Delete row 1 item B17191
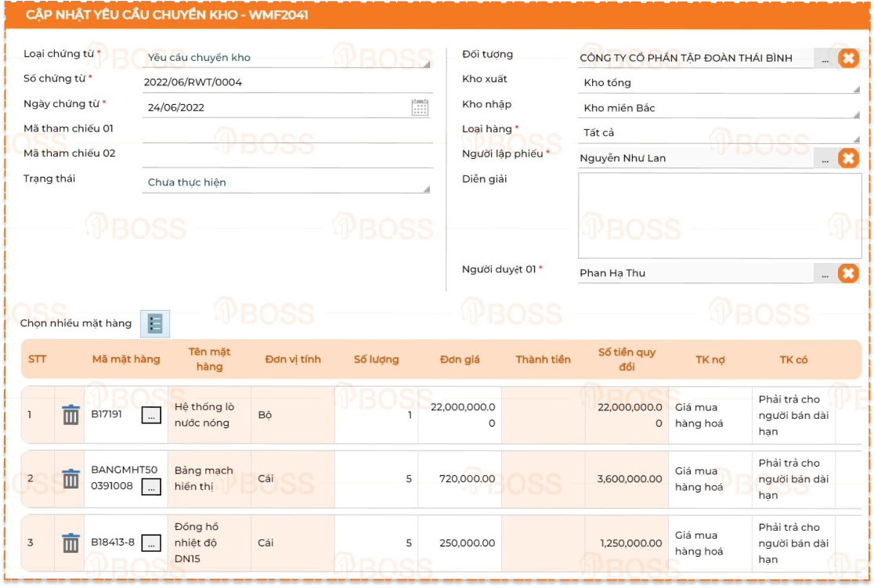 (71, 415)
